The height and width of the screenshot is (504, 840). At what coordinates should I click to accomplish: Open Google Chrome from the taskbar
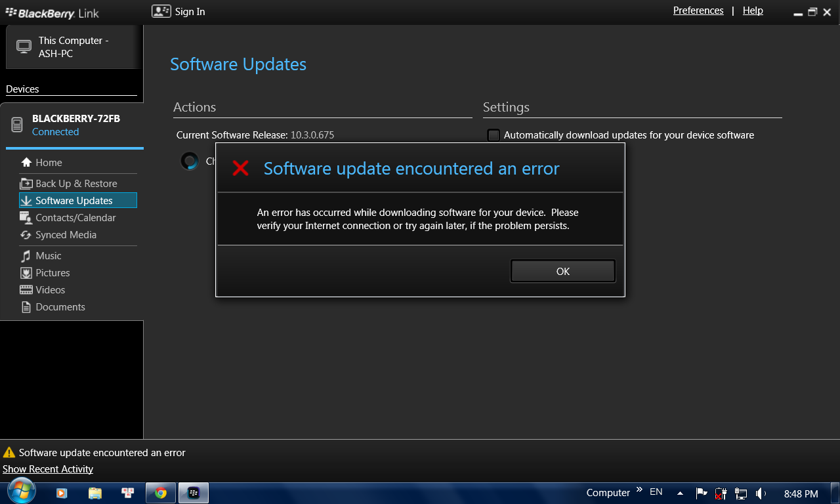[x=161, y=493]
